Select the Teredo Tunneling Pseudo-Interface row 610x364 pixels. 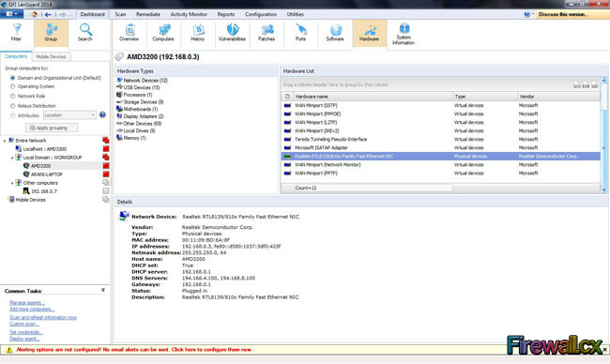tap(440, 139)
